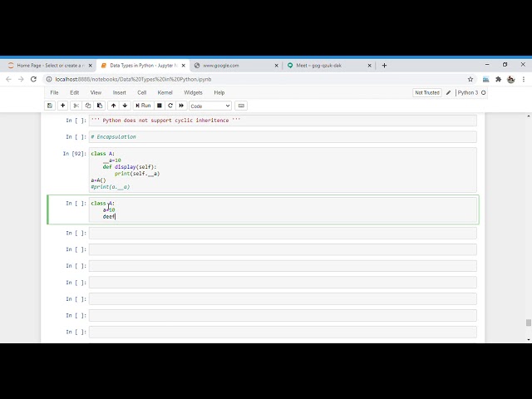
Task: Go forward in browser history
Action: click(x=21, y=79)
